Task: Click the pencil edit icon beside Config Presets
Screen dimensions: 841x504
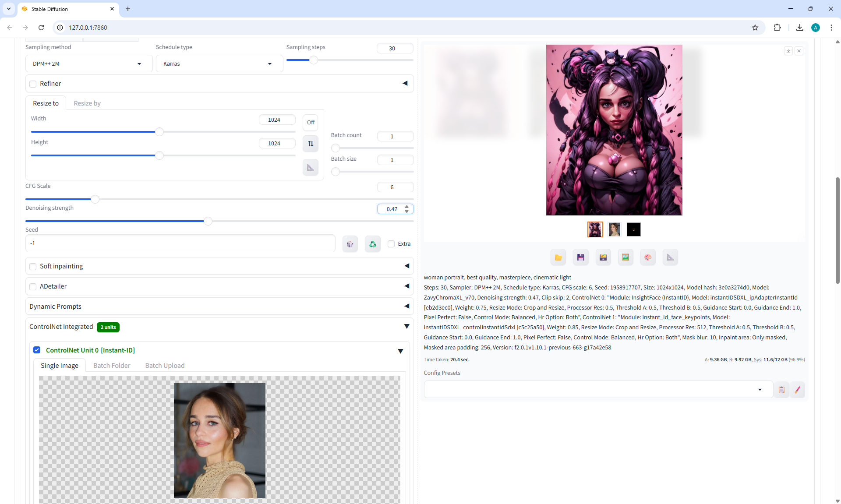Action: [797, 390]
